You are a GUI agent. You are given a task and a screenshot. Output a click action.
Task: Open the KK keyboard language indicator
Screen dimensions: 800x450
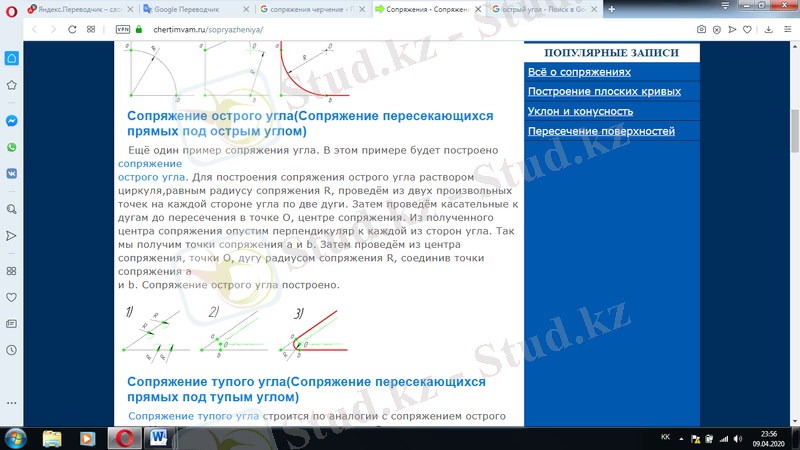(665, 437)
